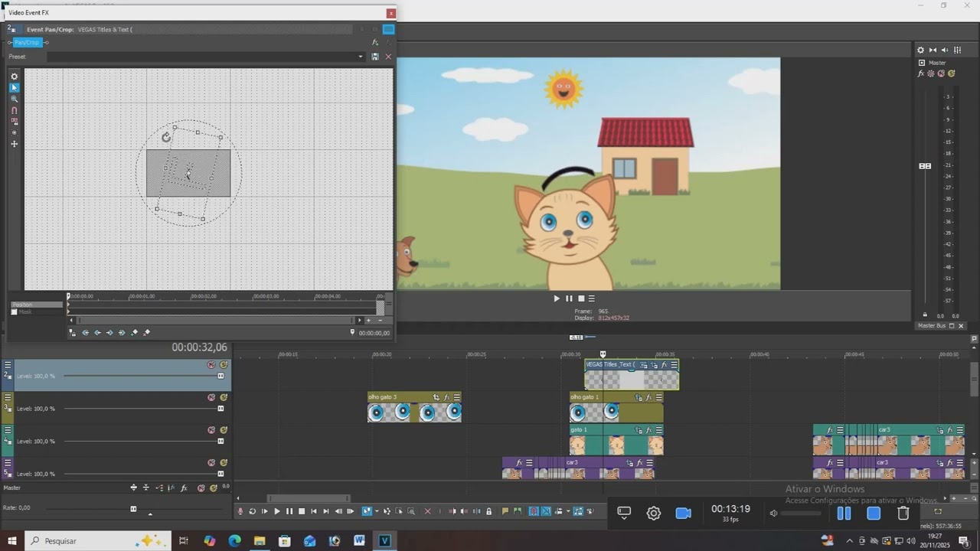
Task: Go to start of project
Action: (x=314, y=511)
